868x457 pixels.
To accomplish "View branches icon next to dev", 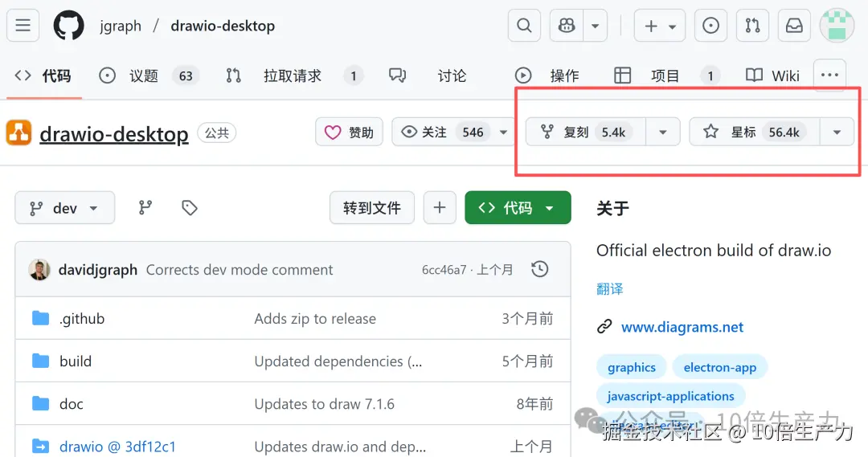I will 145,208.
